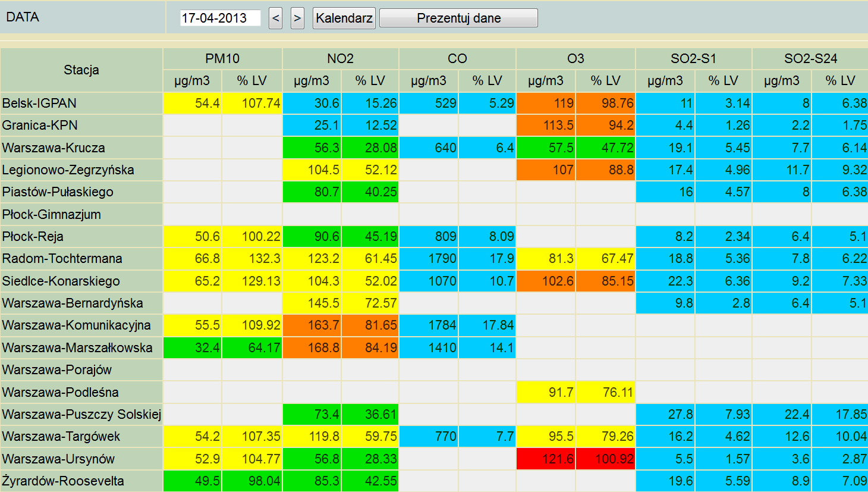The height and width of the screenshot is (492, 868).
Task: Click the previous day '<' button
Action: tap(275, 18)
